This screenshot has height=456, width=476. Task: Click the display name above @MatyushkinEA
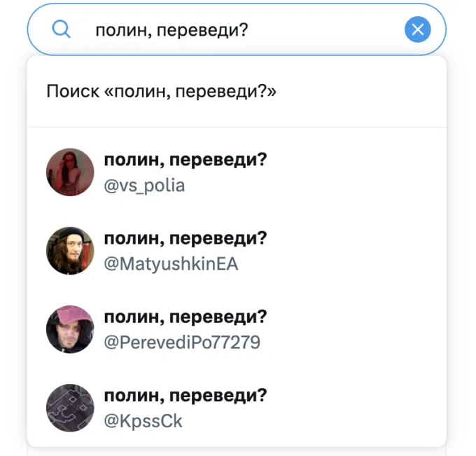tap(185, 238)
